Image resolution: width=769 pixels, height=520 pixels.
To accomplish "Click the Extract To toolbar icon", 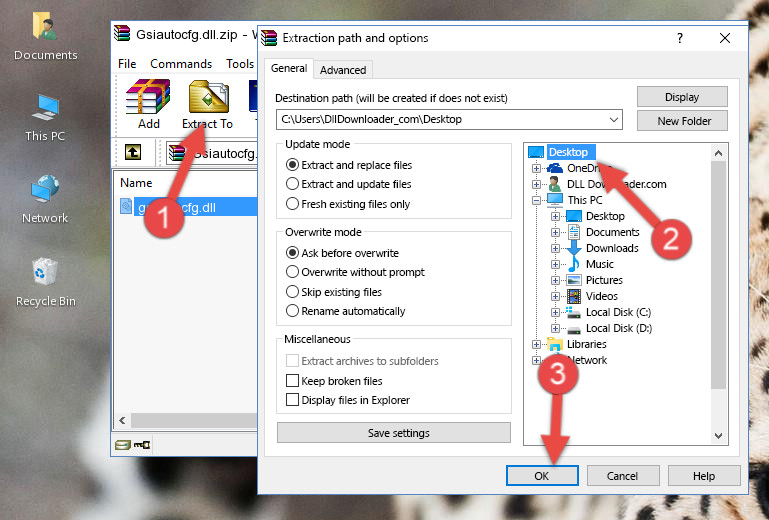I will point(208,97).
